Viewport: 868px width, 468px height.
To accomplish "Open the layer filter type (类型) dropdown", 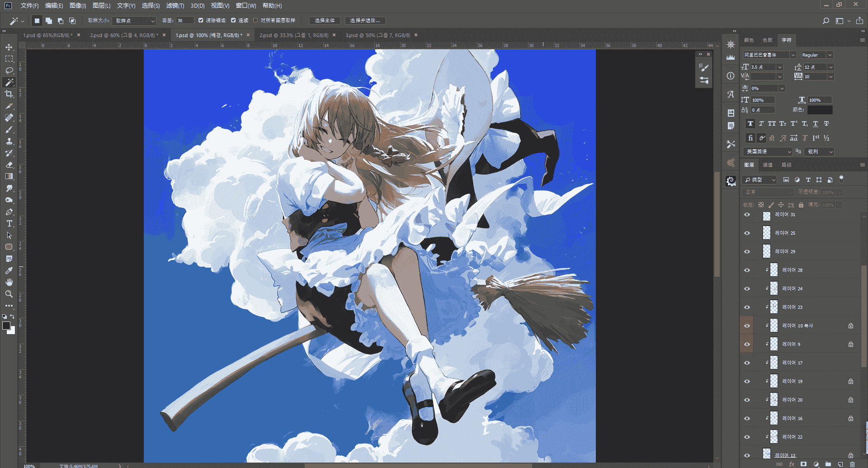I will tap(760, 180).
